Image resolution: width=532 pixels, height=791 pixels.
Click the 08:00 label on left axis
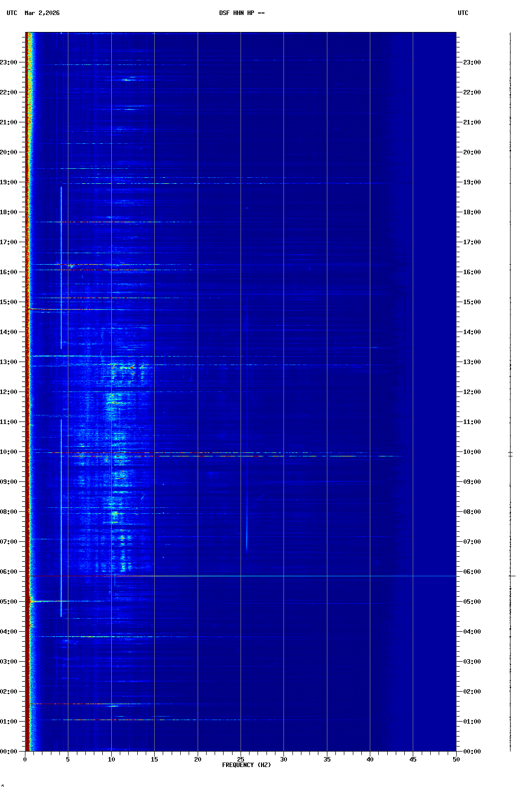pos(8,512)
